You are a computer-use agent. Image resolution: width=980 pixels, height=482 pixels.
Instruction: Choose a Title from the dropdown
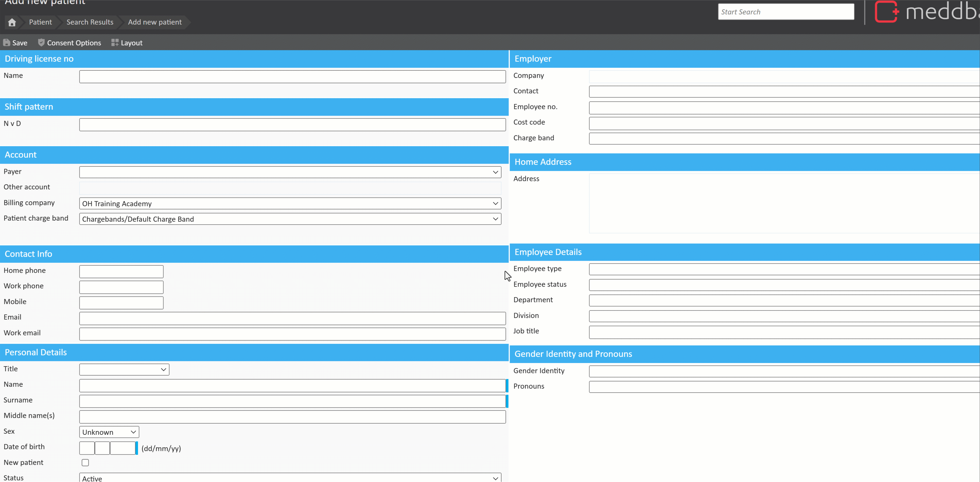(124, 369)
